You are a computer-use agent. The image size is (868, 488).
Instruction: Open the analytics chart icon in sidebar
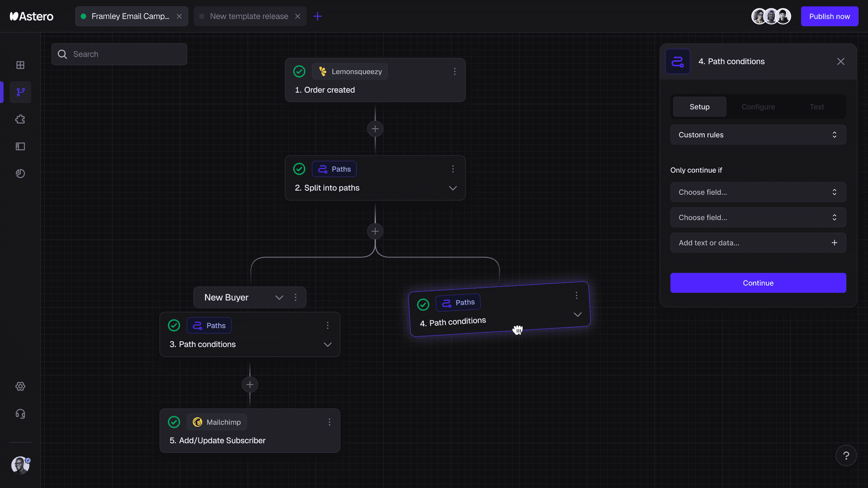pos(20,174)
